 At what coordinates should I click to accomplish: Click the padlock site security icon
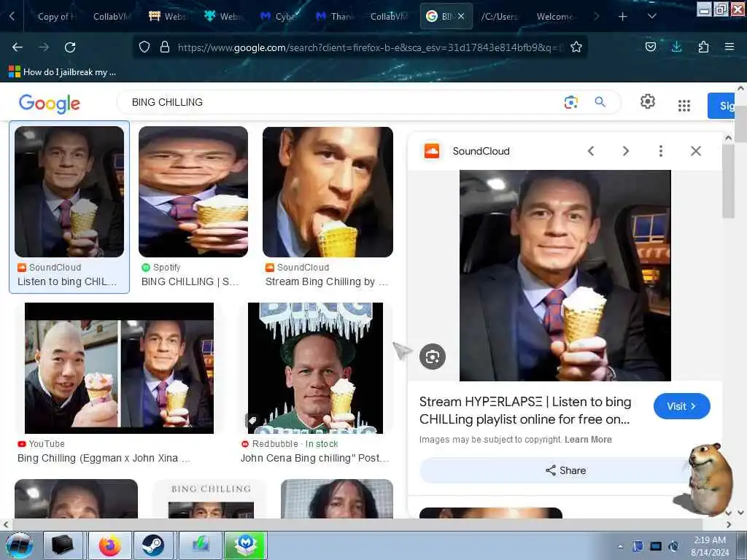(165, 47)
